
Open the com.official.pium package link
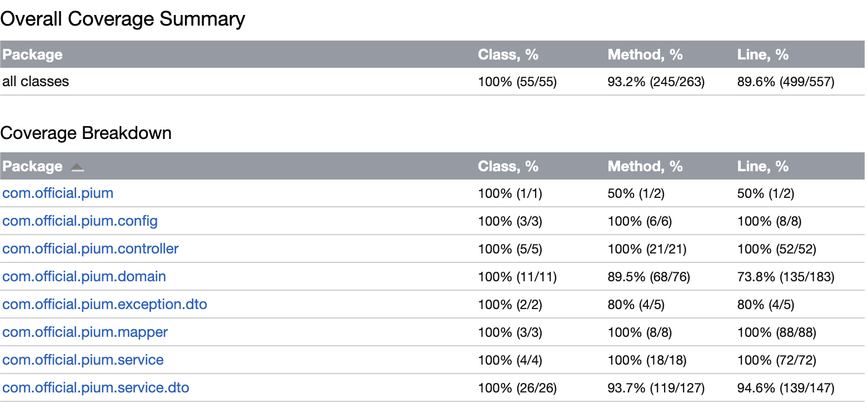pyautogui.click(x=58, y=193)
